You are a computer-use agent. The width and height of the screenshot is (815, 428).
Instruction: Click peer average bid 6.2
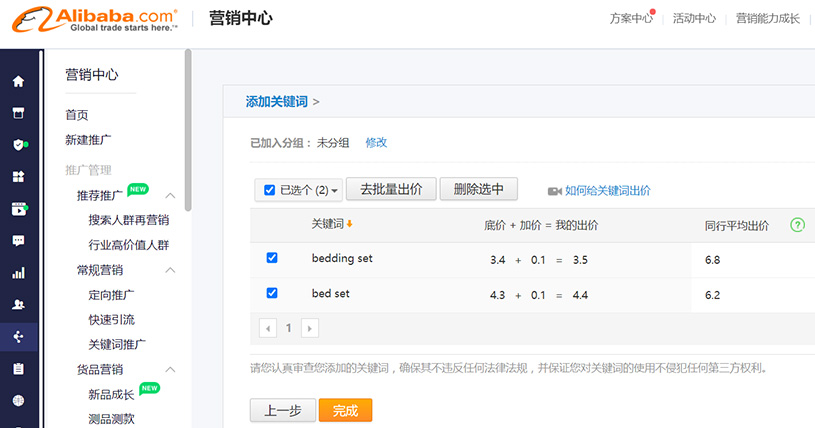[x=713, y=295]
